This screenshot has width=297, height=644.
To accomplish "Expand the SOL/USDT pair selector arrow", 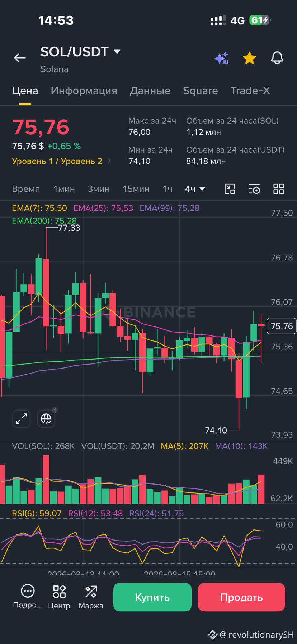I will [117, 52].
